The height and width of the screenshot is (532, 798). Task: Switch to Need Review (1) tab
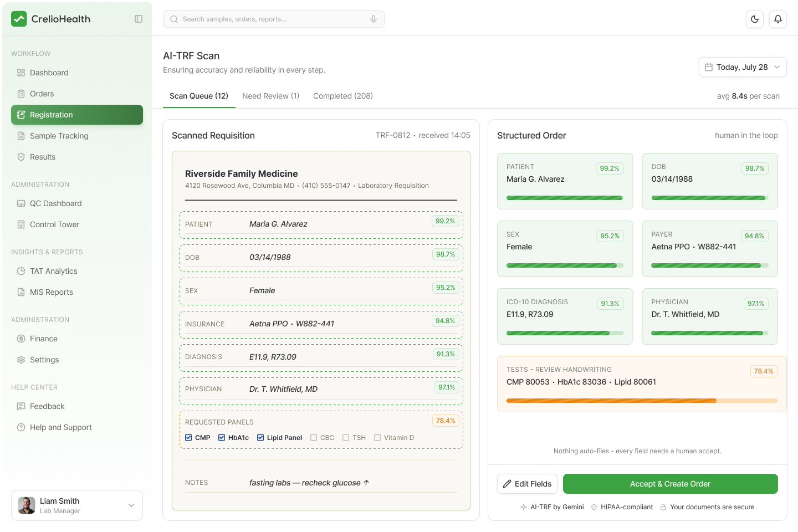pyautogui.click(x=270, y=96)
